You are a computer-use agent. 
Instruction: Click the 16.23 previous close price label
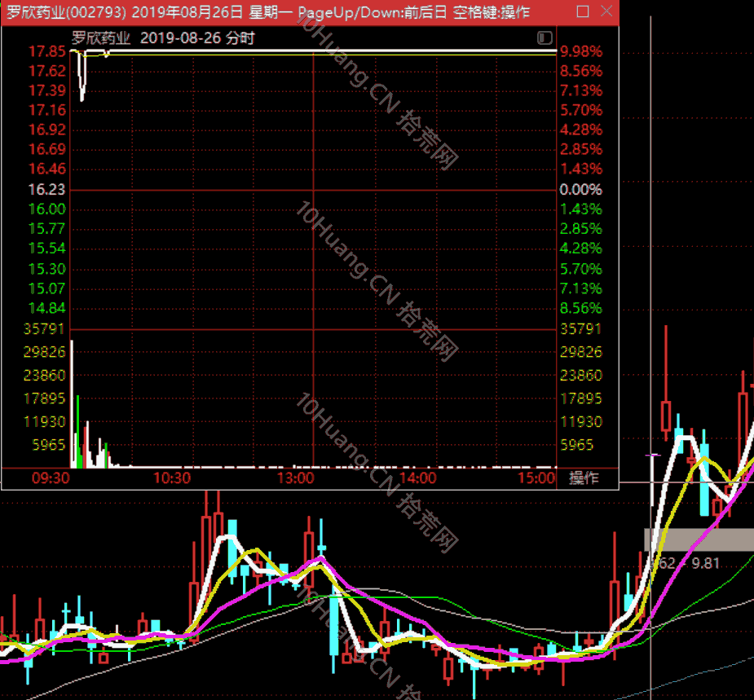(x=46, y=189)
